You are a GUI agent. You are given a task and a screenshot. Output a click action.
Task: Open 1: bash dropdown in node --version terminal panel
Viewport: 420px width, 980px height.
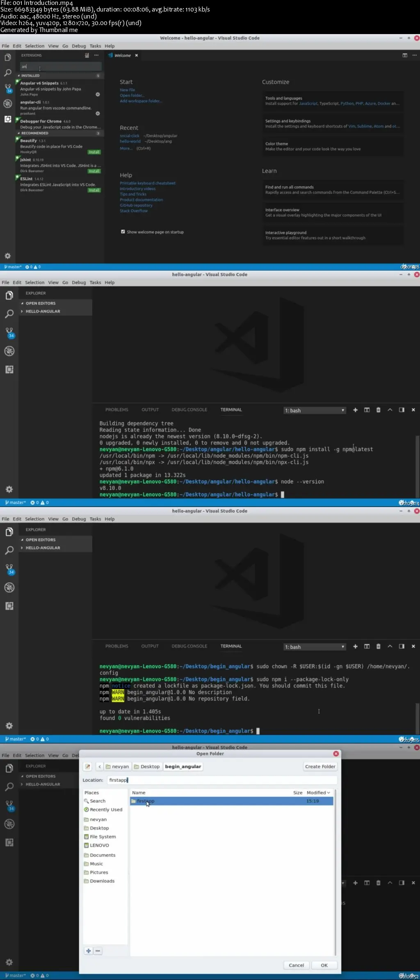(315, 410)
